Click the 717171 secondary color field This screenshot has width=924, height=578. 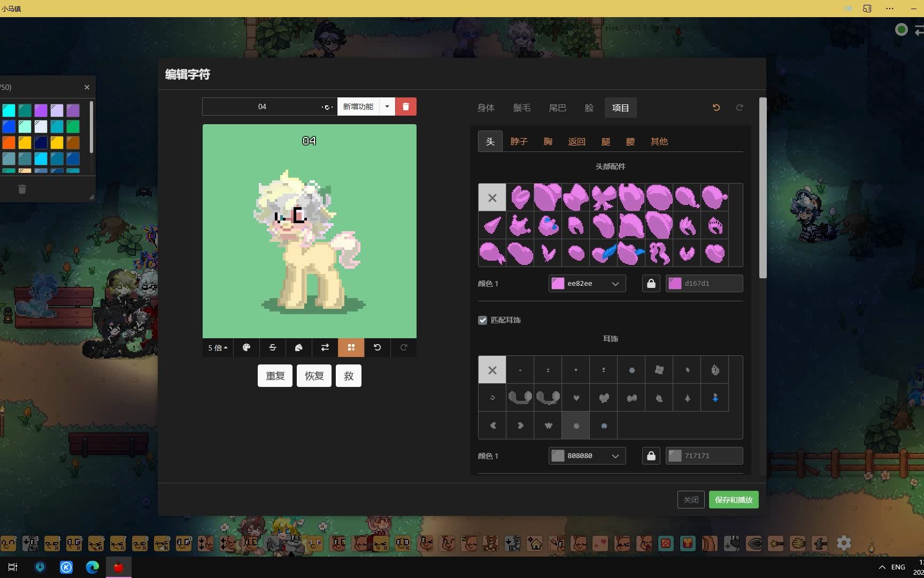coord(704,456)
